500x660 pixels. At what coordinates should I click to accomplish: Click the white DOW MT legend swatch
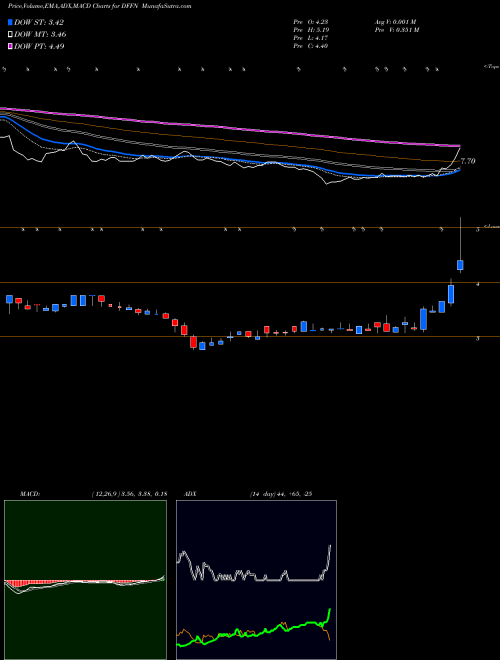[10, 35]
